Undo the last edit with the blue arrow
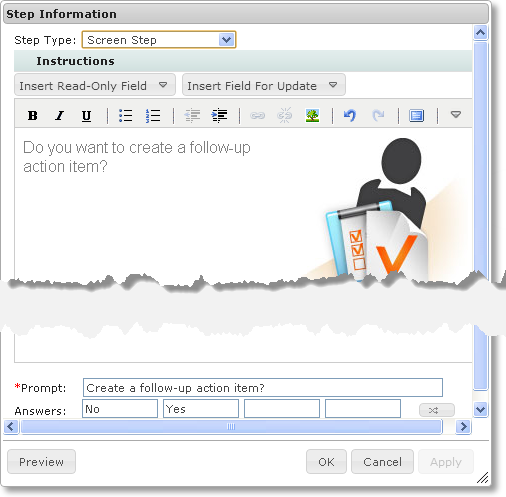This screenshot has width=506, height=497. click(350, 116)
